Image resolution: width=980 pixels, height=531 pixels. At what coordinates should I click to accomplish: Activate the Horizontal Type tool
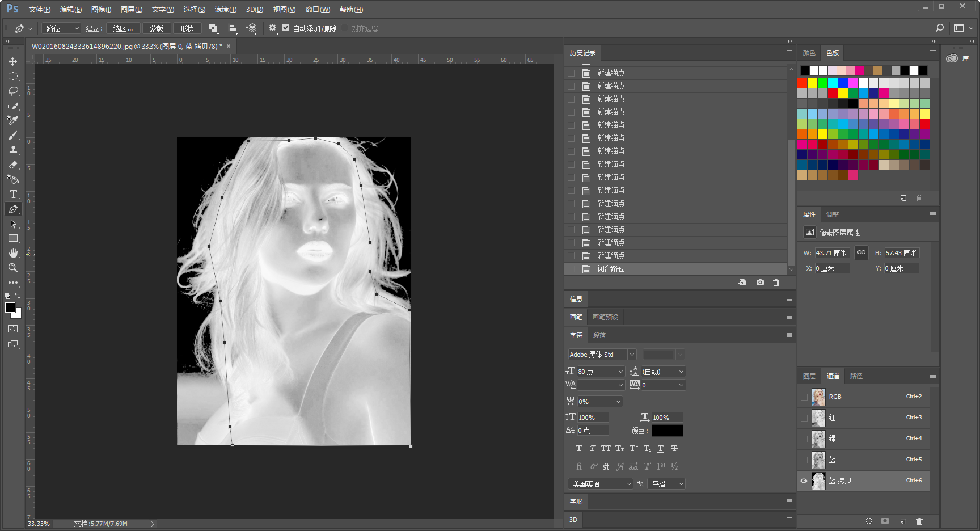click(13, 194)
